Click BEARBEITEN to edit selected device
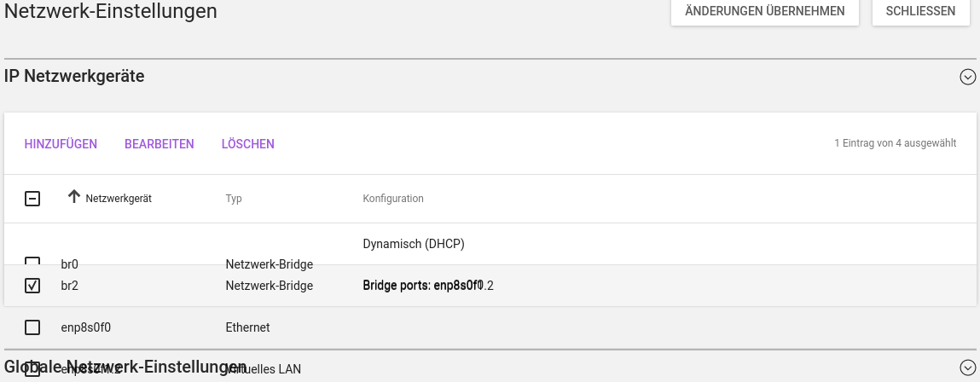 click(x=159, y=144)
